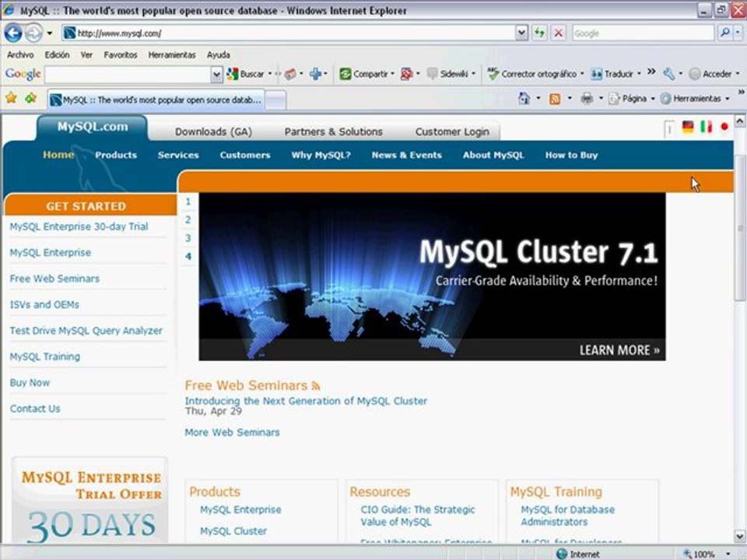Click MySQL Enterprise Trial Offer banner
The image size is (747, 560).
(90, 499)
